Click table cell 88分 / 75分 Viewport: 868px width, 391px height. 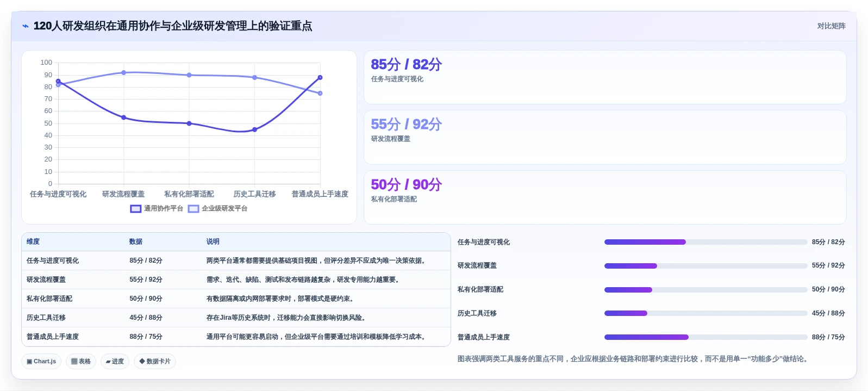pos(146,337)
